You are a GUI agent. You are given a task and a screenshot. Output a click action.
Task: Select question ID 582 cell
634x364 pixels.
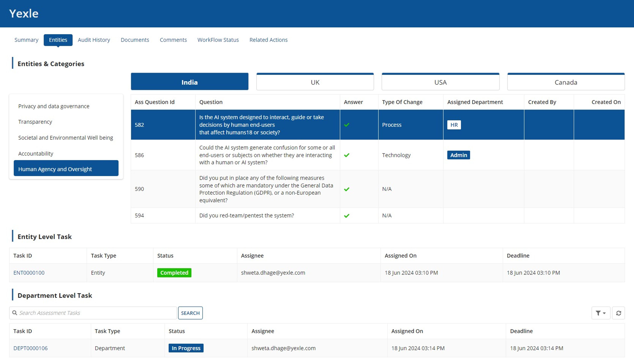point(163,125)
